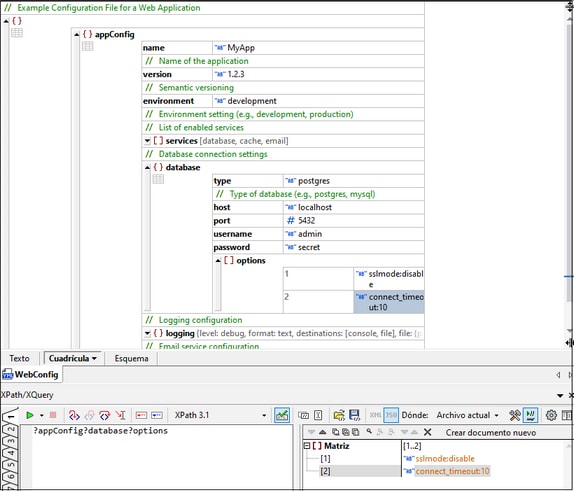Click Crear documento nuevo
574x491 pixels.
(x=491, y=433)
